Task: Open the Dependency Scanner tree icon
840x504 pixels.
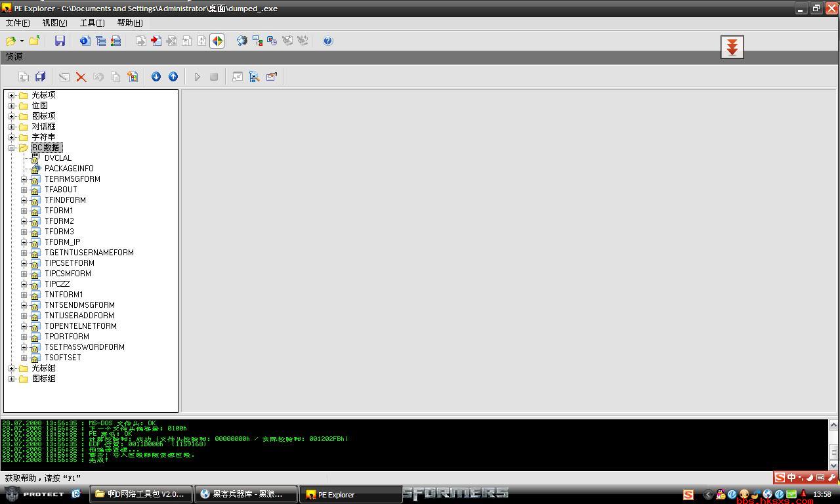Action: tap(257, 41)
